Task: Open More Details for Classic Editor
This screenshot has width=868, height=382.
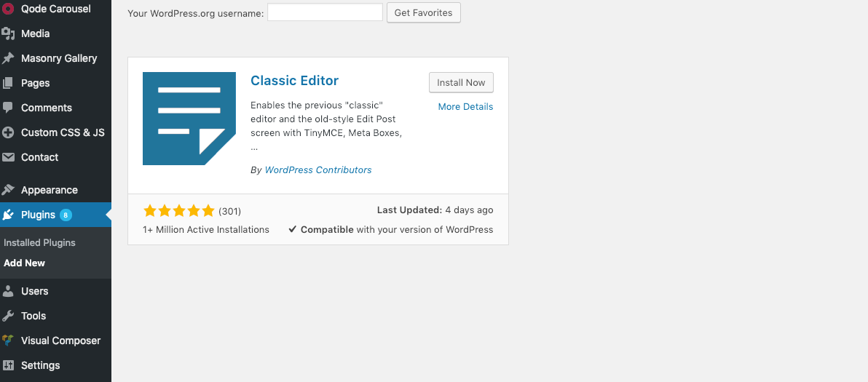Action: click(x=465, y=107)
